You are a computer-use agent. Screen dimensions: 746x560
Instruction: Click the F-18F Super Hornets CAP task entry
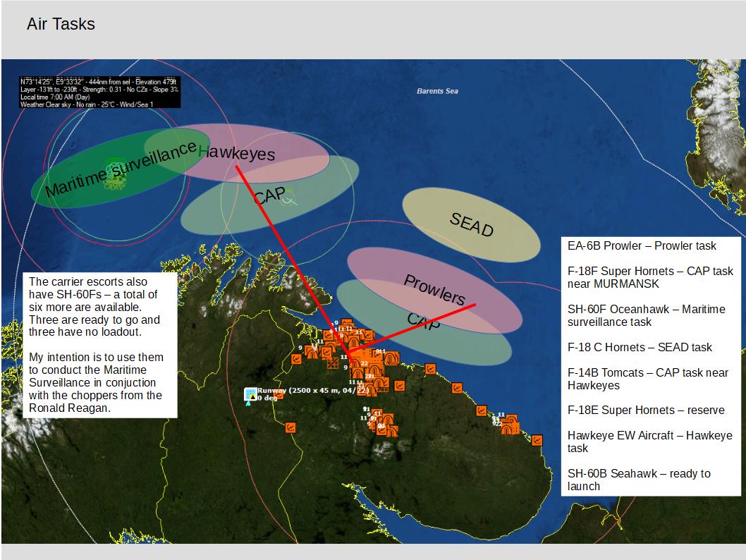coord(650,277)
